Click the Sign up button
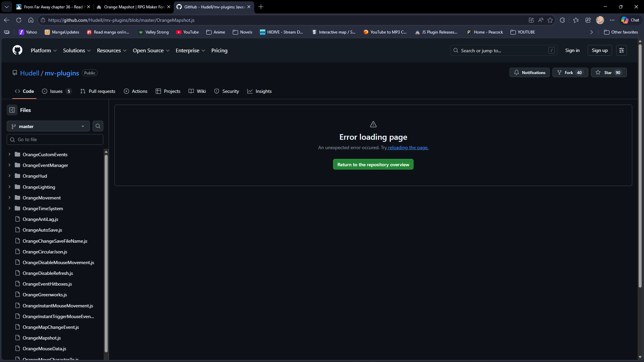This screenshot has height=362, width=644. [600, 50]
